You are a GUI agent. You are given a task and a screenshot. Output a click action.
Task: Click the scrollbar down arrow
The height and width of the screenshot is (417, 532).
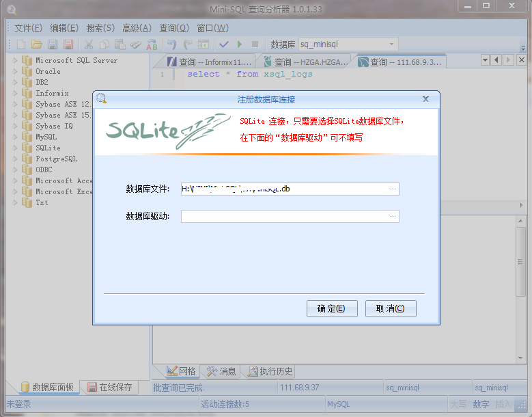tap(520, 358)
